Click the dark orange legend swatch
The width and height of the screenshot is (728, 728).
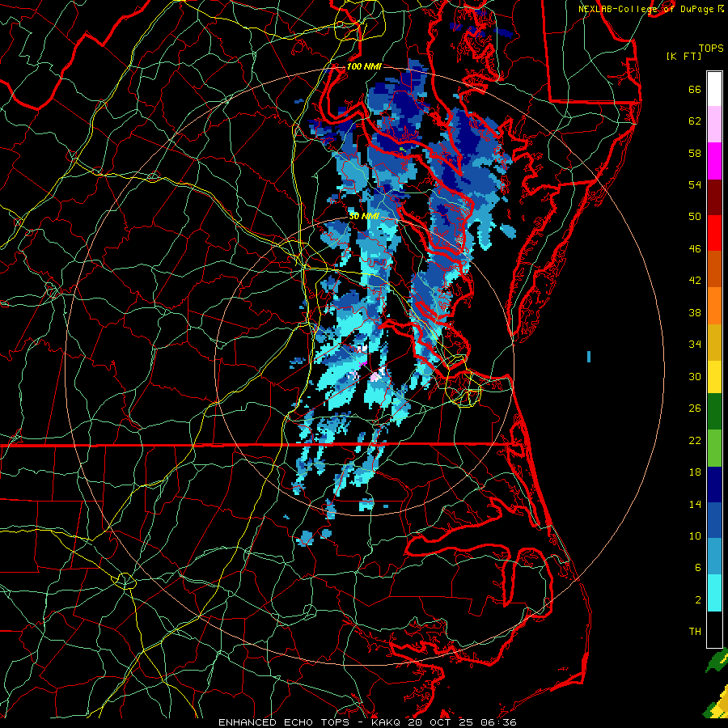coord(714,269)
